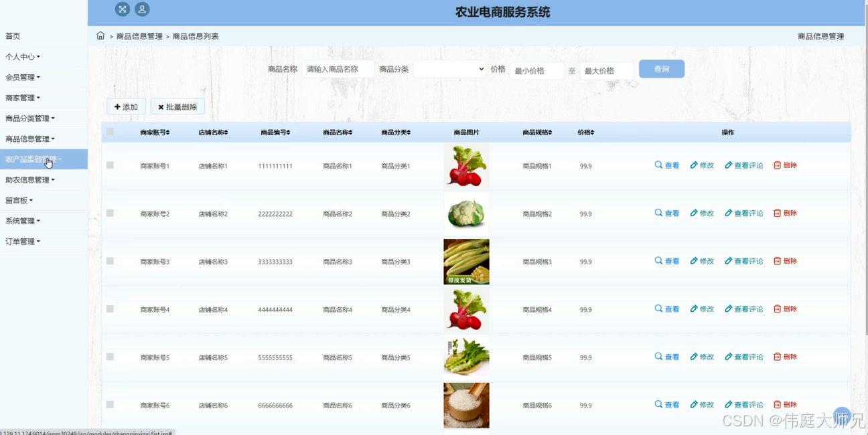Sort table by 店铺名称 column
Screen dimensions: 868x435
213,133
